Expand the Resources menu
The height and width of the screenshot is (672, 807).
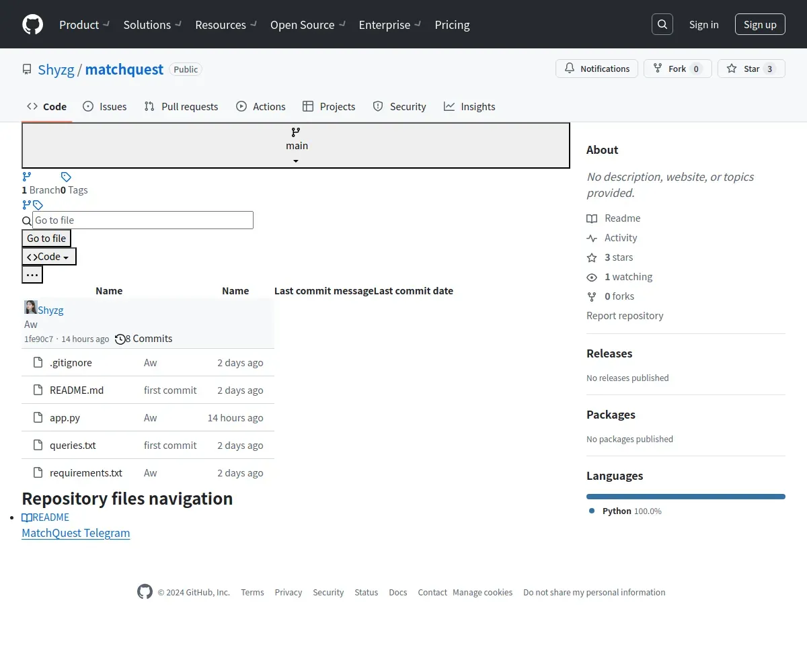226,24
